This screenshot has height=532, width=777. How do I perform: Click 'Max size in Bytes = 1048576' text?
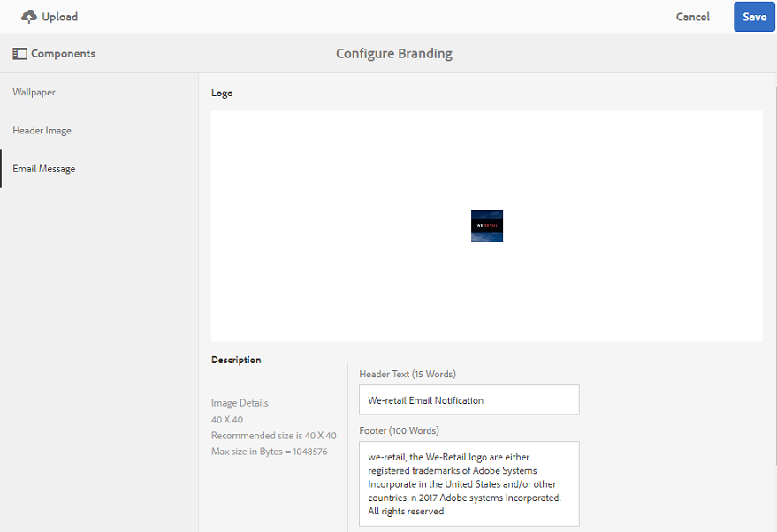(x=269, y=452)
